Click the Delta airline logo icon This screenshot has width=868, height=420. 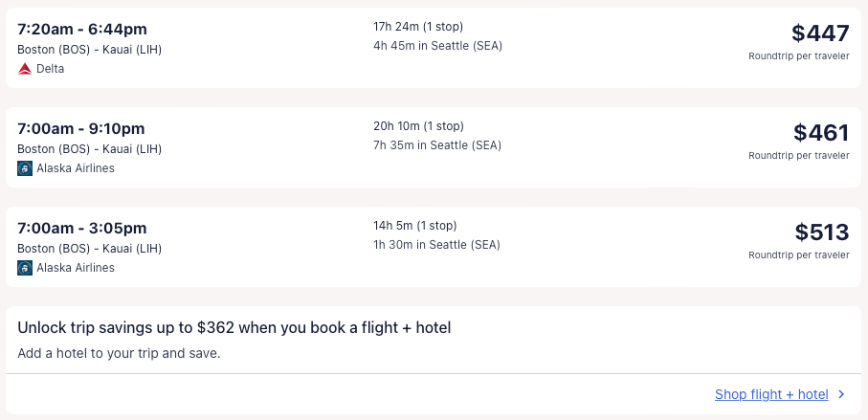pos(25,69)
